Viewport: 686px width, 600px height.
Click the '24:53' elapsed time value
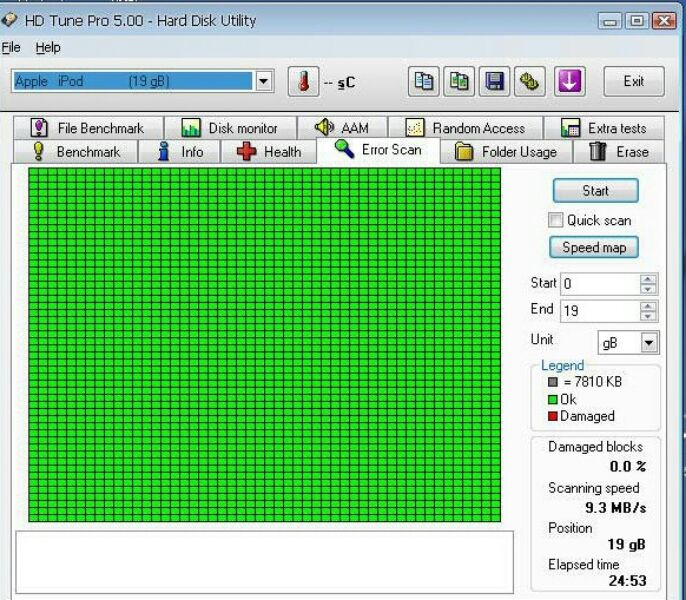(x=627, y=581)
